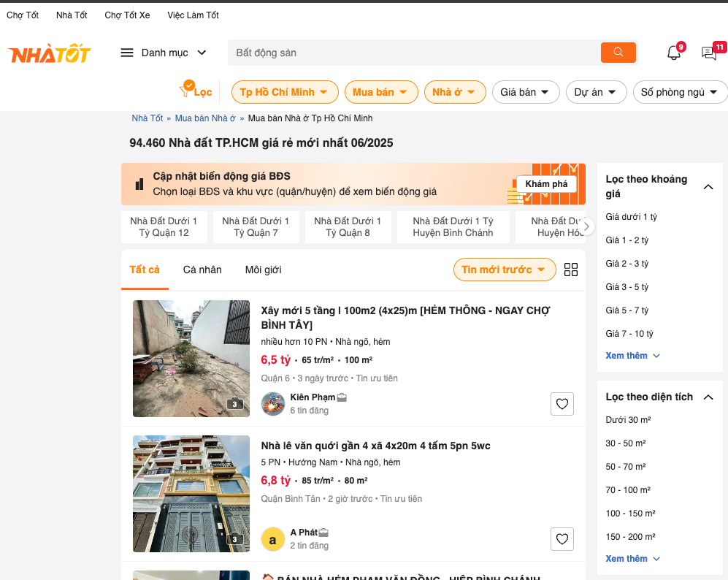Filter area 50 - 70 m²
Screen dimensions: 728x580
(626, 467)
